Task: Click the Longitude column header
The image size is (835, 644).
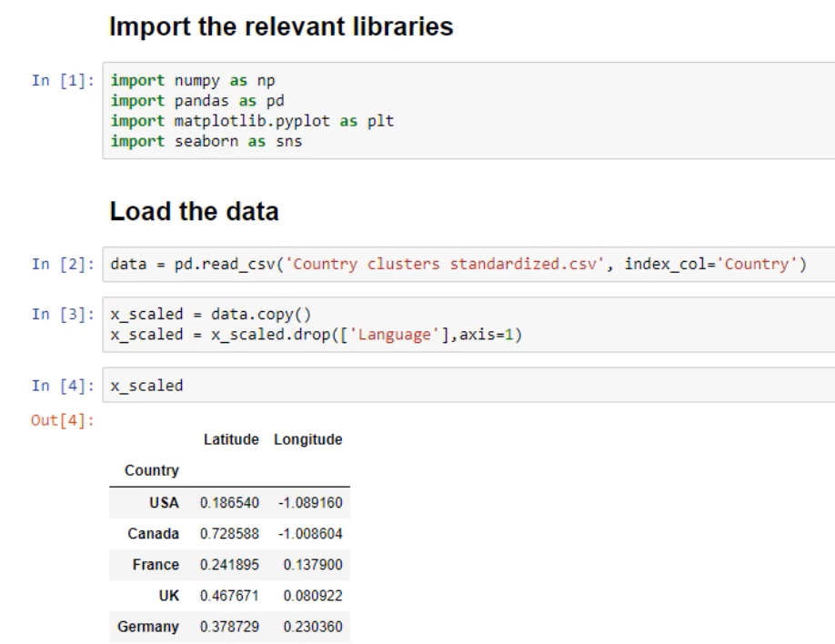Action: [x=307, y=439]
